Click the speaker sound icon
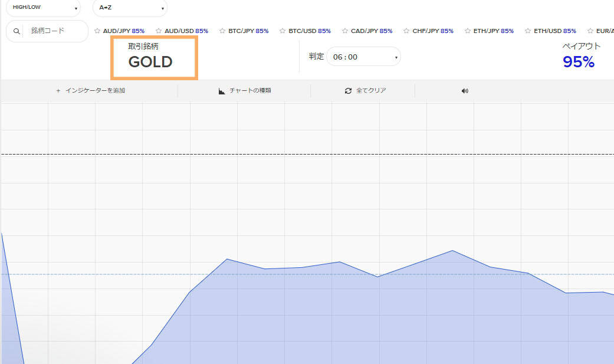614x364 pixels. coord(465,91)
